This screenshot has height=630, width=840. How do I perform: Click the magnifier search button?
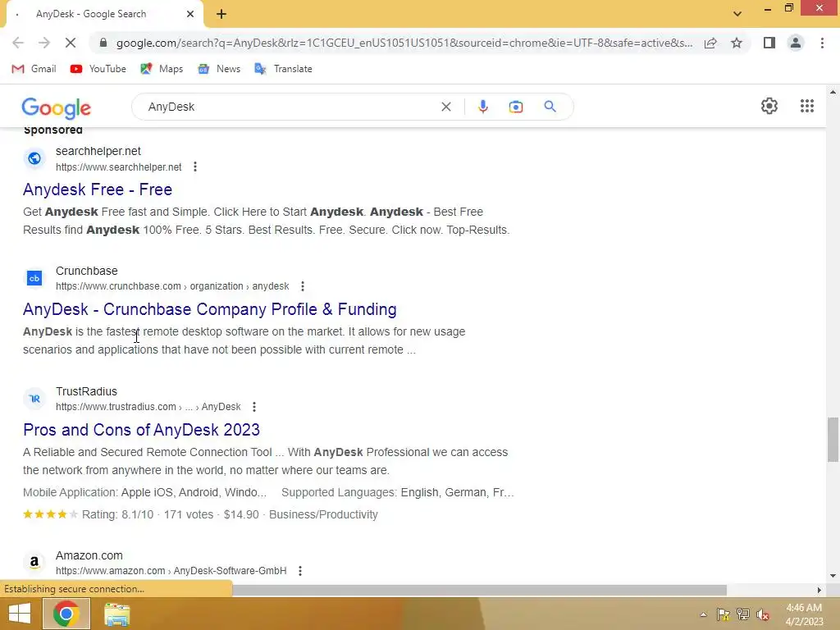click(550, 107)
